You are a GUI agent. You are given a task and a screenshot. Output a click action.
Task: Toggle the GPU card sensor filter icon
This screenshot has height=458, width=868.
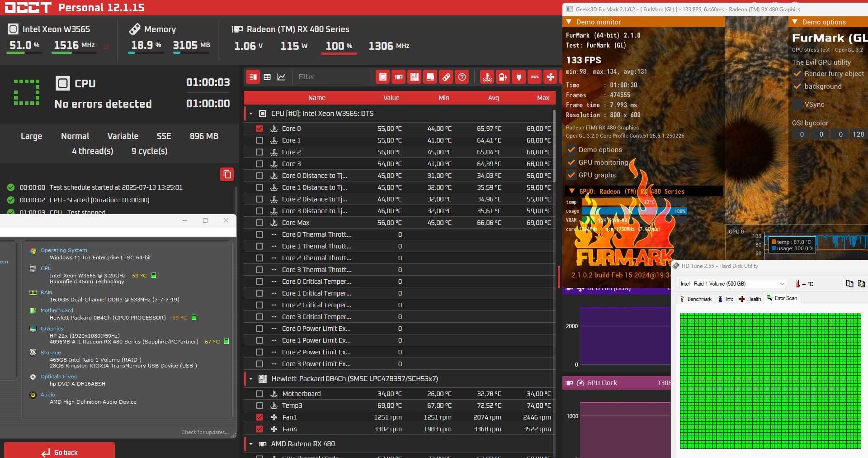[x=399, y=77]
